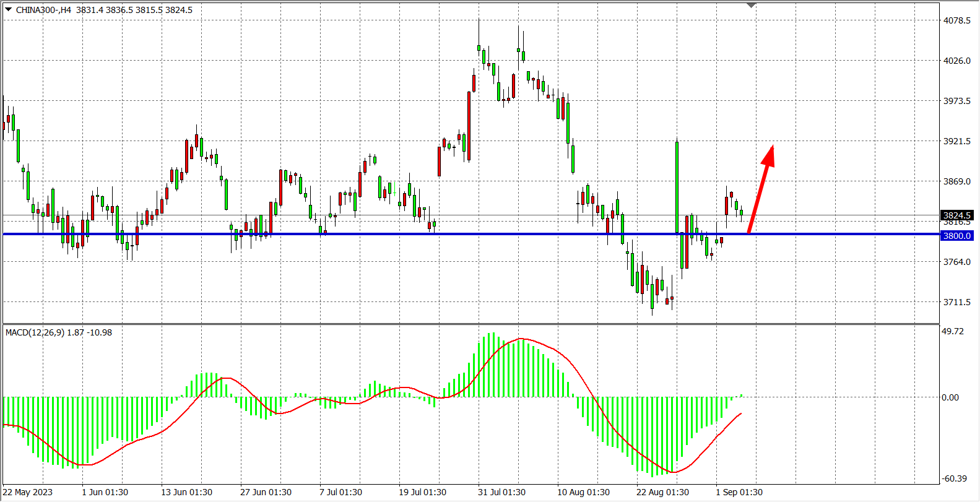Click the tall green spike candle near 22 Aug
This screenshot has height=502, width=980.
pos(677,186)
